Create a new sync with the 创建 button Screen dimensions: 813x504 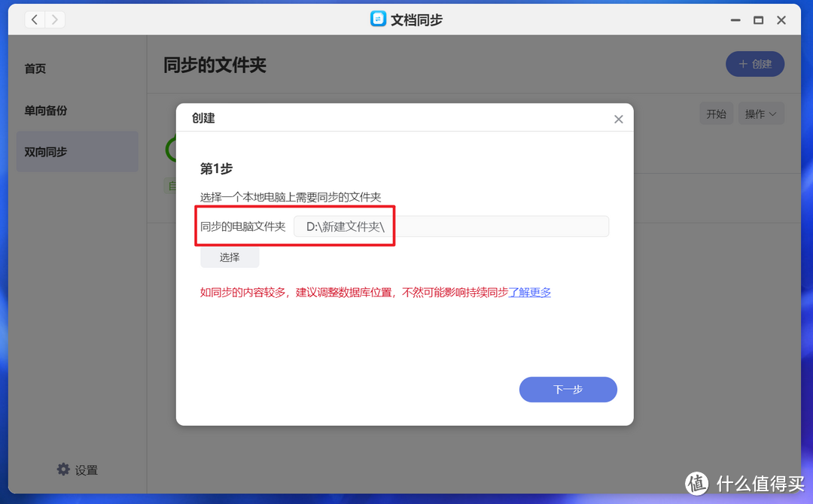tap(755, 64)
